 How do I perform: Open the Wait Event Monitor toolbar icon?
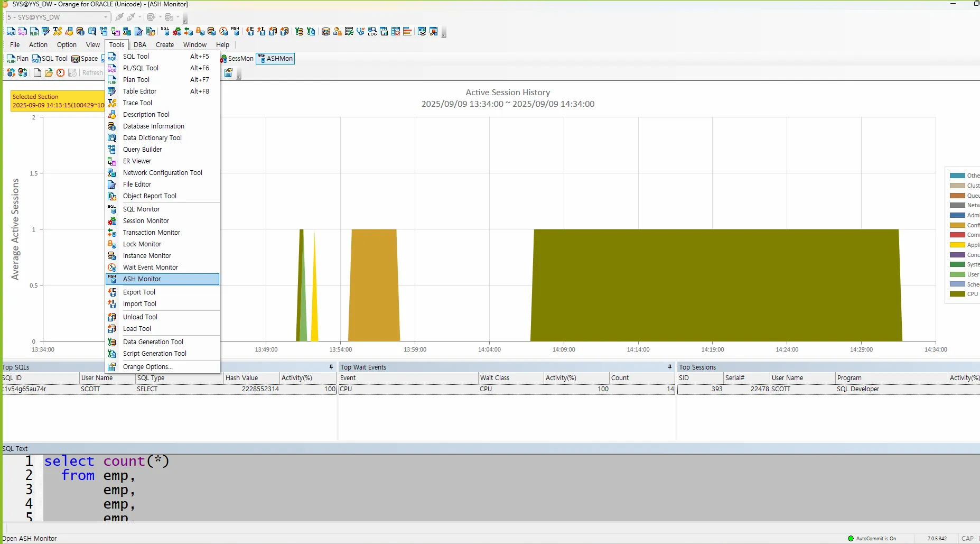pos(223,31)
